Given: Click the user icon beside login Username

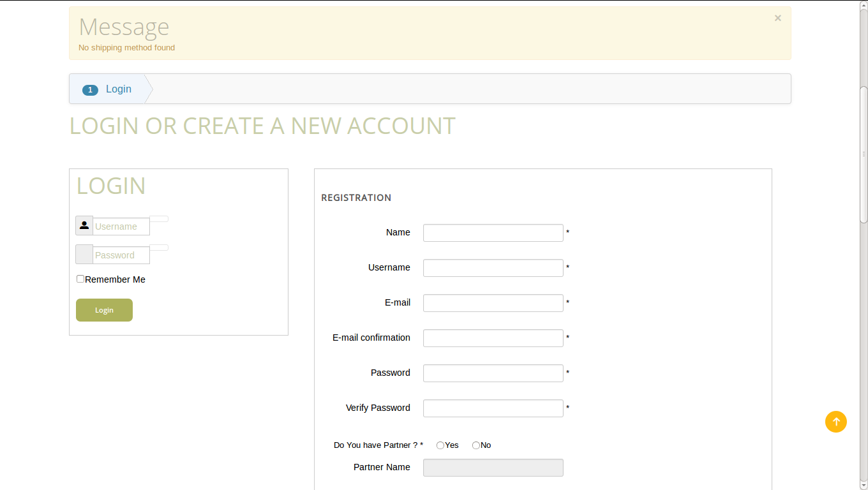Looking at the screenshot, I should tap(84, 226).
